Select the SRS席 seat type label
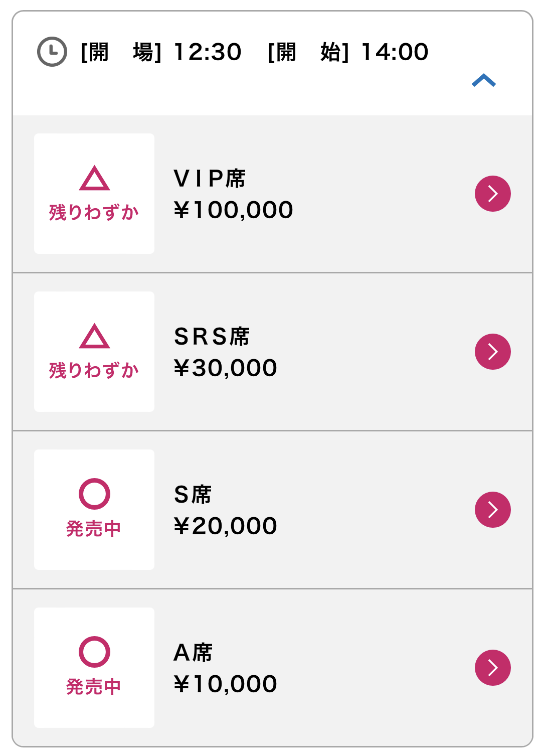Image resolution: width=541 pixels, height=756 pixels. [212, 337]
